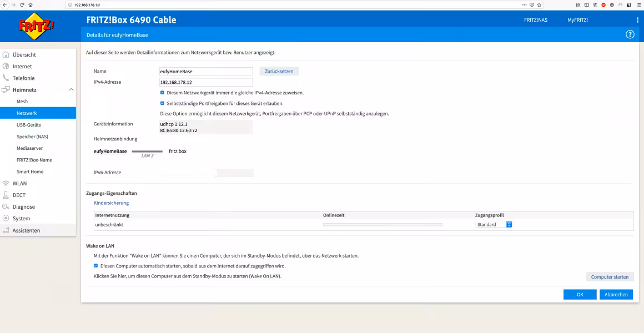Open the FRITZ!Box three-dot options menu

[637, 20]
